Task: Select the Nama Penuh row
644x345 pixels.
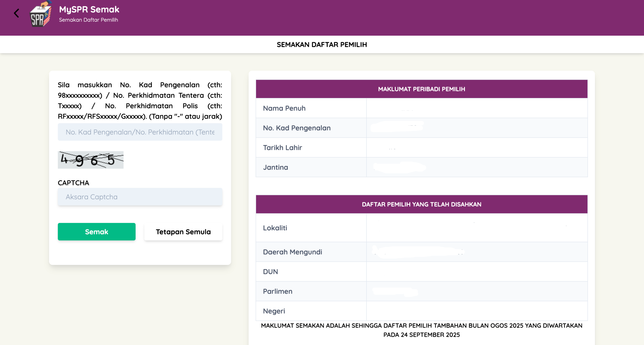Action: click(x=421, y=108)
